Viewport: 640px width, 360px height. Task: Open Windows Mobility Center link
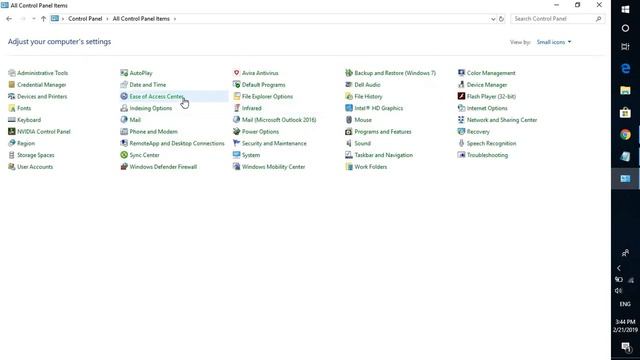273,167
